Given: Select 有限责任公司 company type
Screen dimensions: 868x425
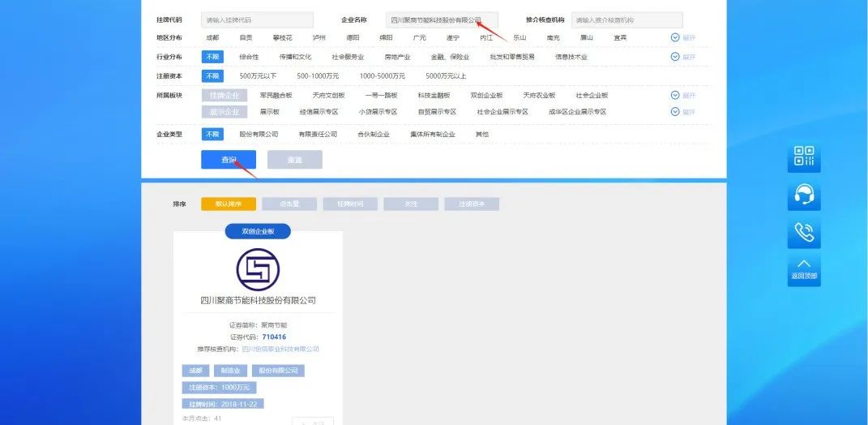Looking at the screenshot, I should [318, 134].
